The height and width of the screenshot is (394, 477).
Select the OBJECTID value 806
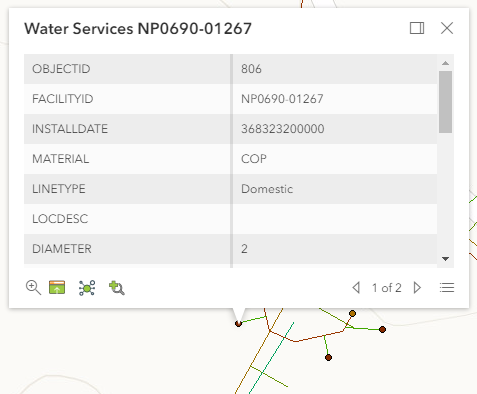point(251,69)
